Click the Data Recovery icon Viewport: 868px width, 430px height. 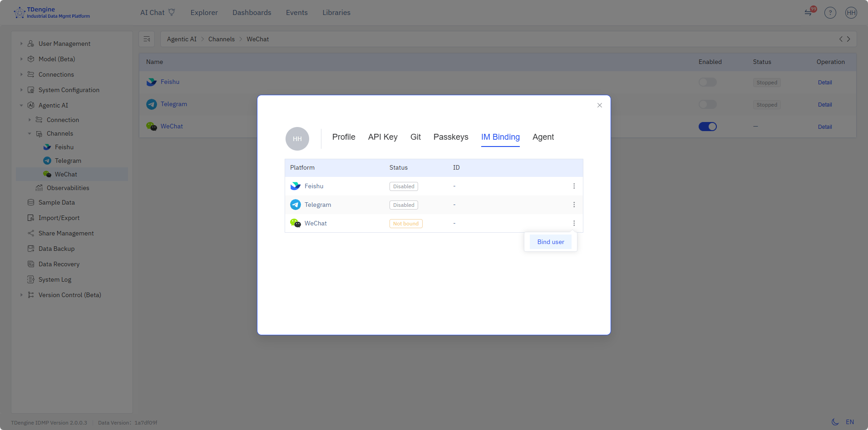[31, 264]
